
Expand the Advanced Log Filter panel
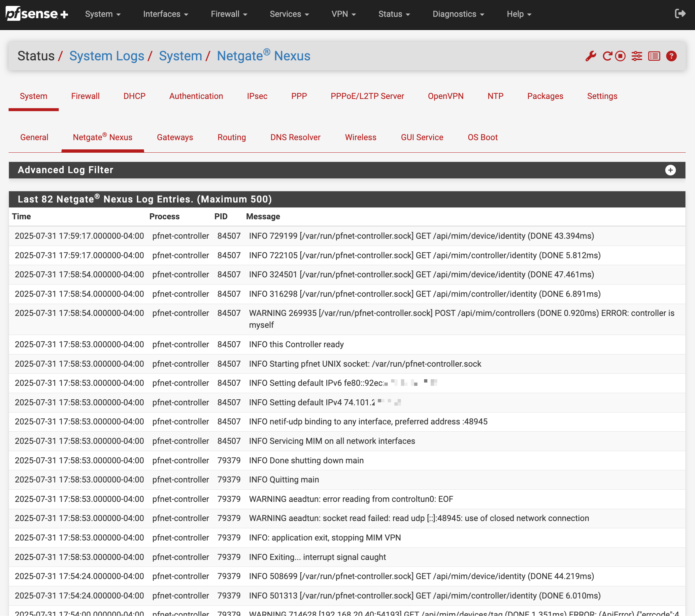click(x=670, y=170)
